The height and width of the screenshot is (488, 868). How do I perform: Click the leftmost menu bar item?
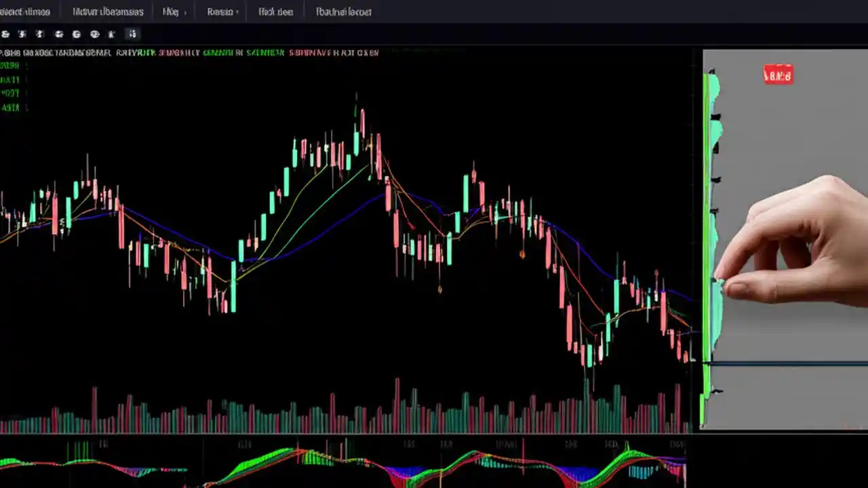point(25,12)
